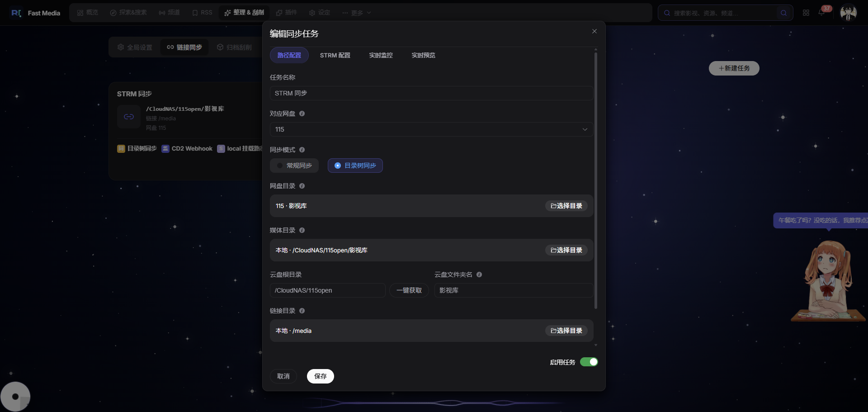Switch to the STRM 配置 tab

click(335, 55)
